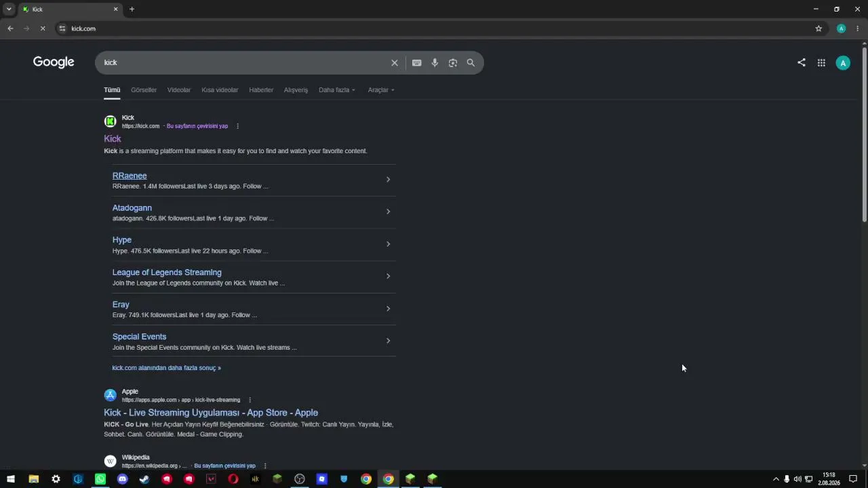The height and width of the screenshot is (488, 868).
Task: Go back to the previous page
Action: [x=10, y=28]
